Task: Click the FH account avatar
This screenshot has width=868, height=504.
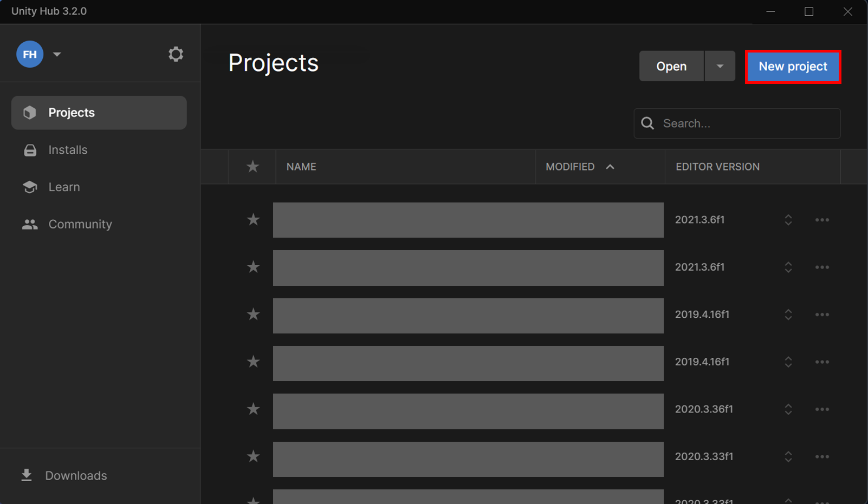Action: [30, 54]
